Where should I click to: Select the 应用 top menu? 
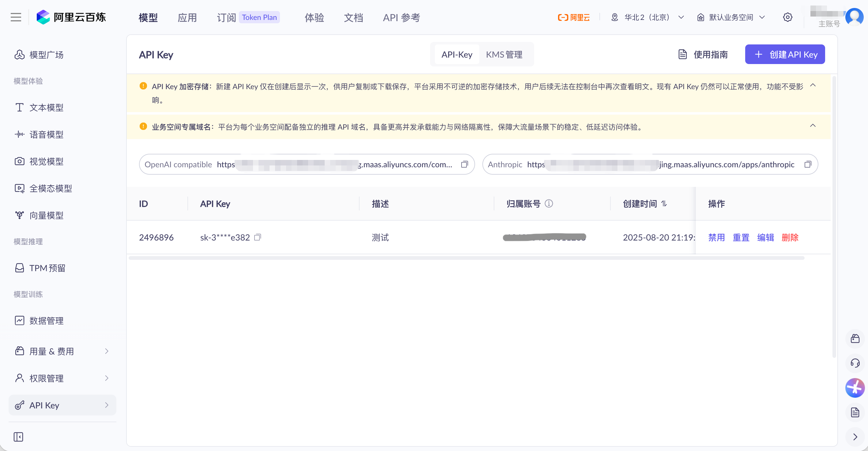(187, 17)
